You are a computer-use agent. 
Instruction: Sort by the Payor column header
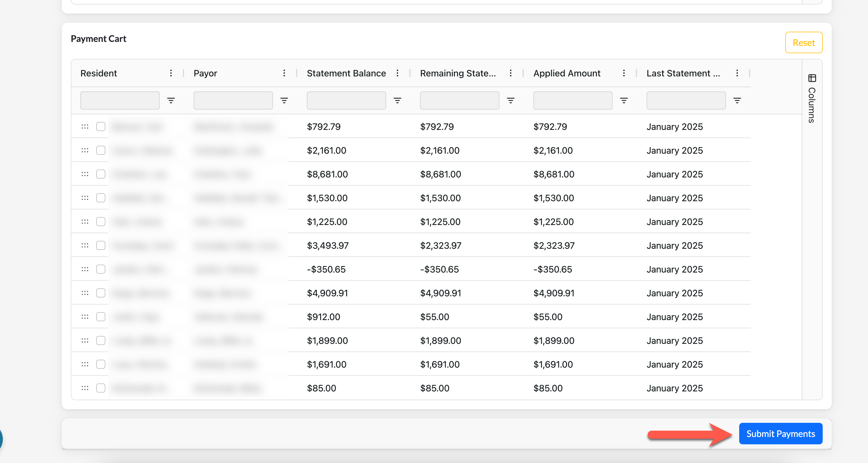coord(205,73)
